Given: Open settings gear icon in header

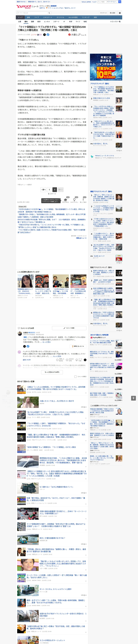Looking at the screenshot, I should [120, 13].
